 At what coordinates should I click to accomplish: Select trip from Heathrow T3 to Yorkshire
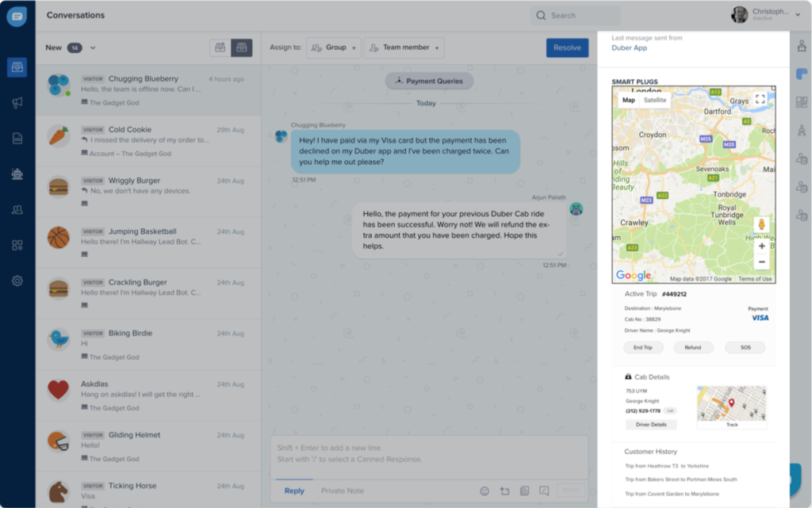coord(666,466)
